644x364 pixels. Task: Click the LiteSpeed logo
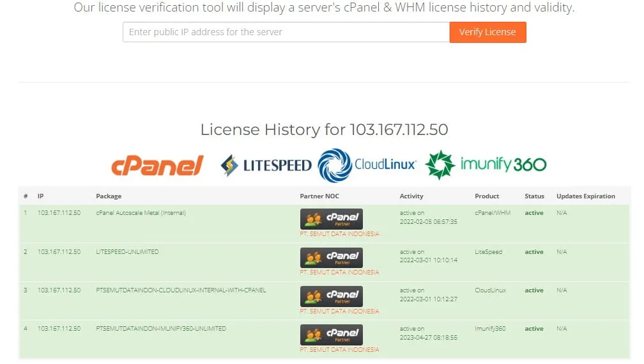[266, 166]
